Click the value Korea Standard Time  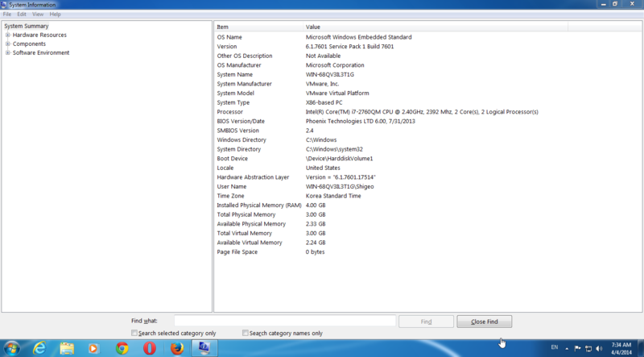333,196
